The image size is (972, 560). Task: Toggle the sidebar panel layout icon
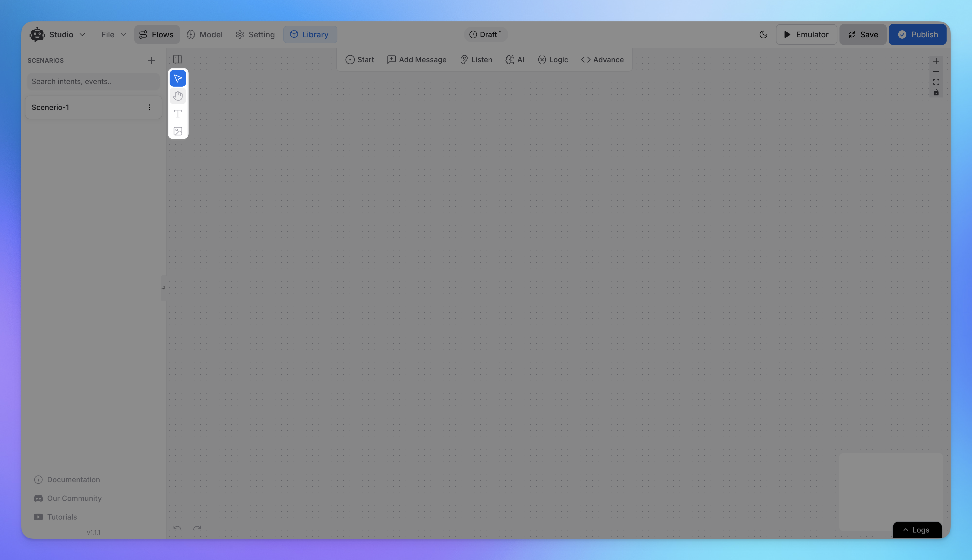(x=177, y=59)
